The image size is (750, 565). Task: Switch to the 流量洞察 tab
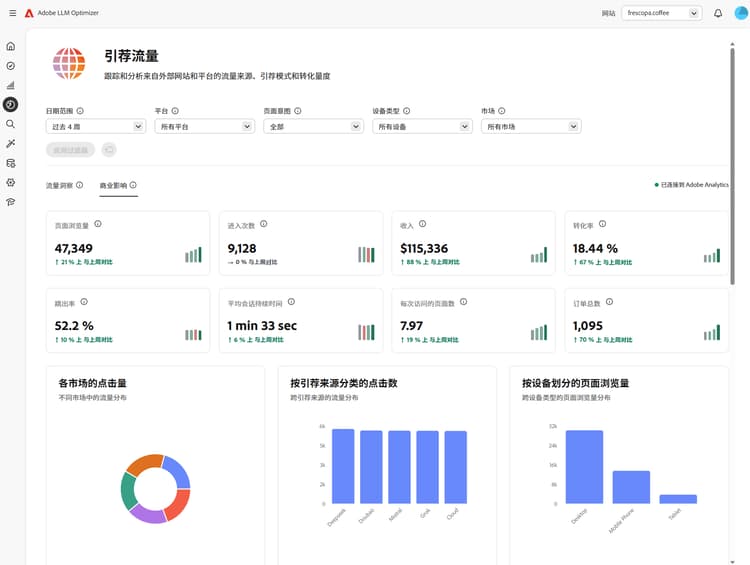point(59,185)
